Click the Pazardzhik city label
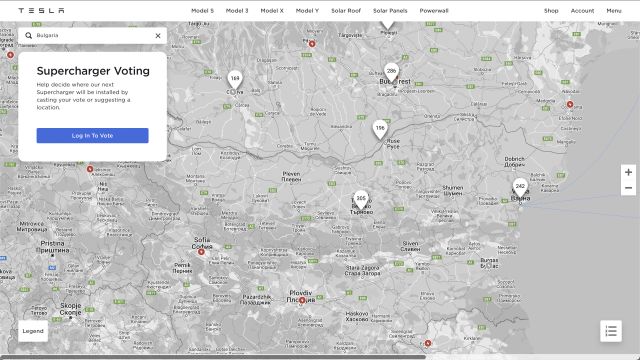 (256, 300)
